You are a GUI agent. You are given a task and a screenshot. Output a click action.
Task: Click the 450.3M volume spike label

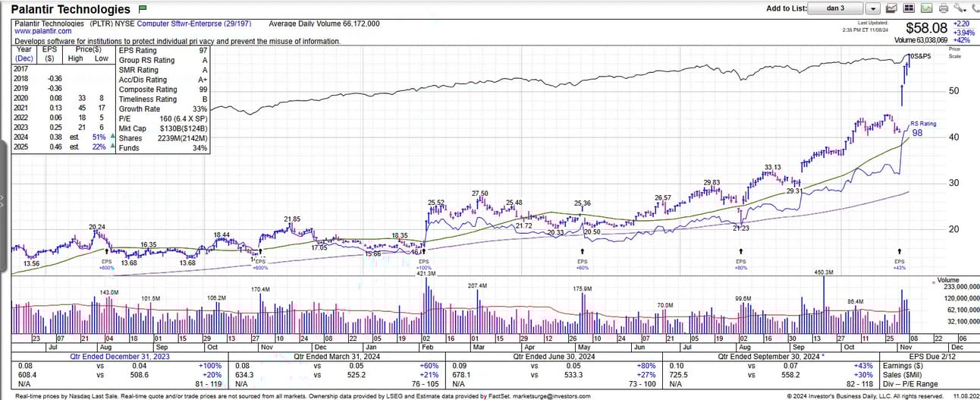(x=824, y=272)
